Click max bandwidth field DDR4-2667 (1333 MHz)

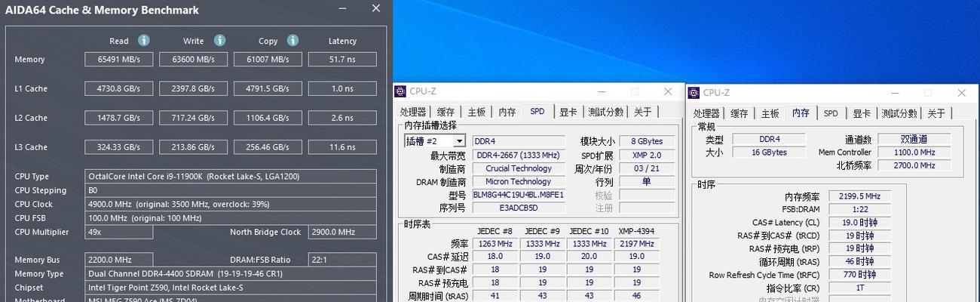[519, 155]
